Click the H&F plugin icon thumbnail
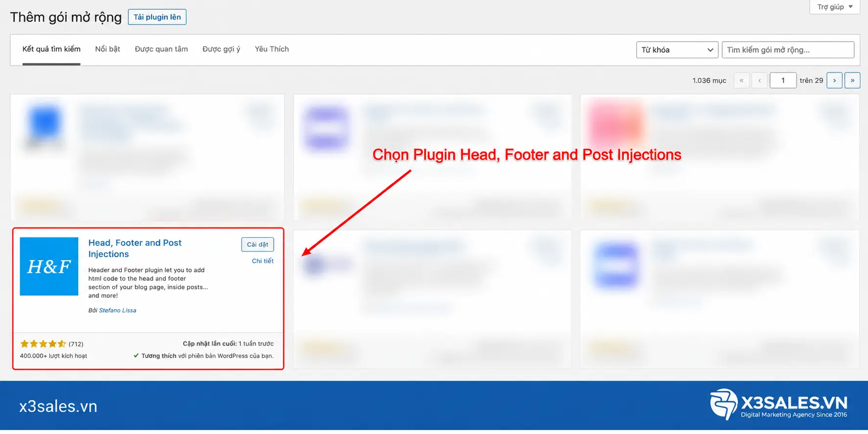Image resolution: width=868 pixels, height=434 pixels. click(49, 266)
